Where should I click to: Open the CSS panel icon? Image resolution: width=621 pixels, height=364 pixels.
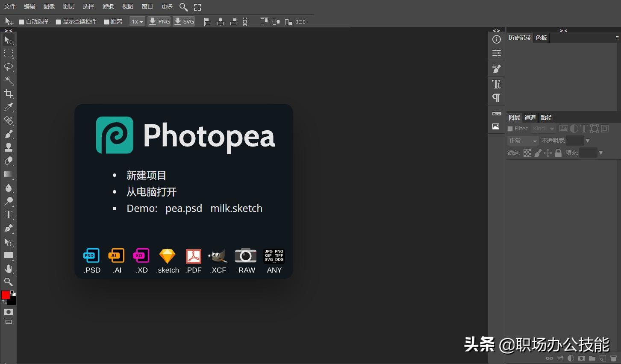[496, 114]
